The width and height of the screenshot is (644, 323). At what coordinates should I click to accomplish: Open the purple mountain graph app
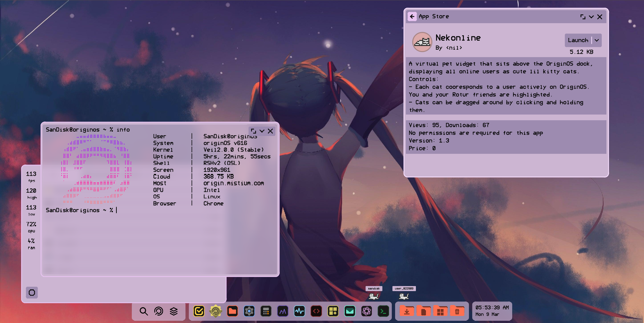283,311
